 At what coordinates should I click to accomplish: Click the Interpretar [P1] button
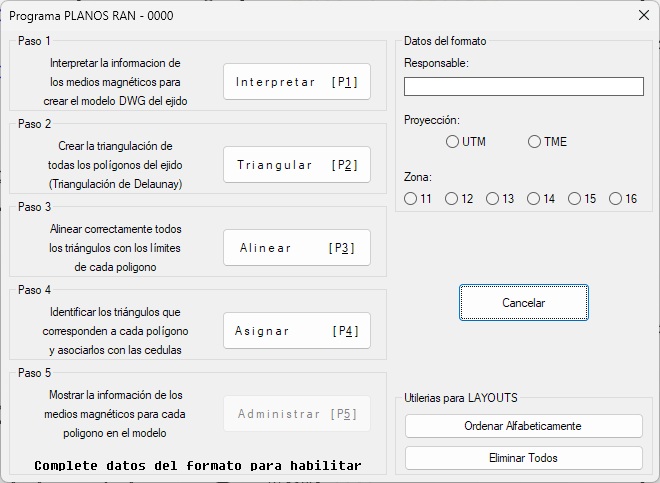click(296, 82)
